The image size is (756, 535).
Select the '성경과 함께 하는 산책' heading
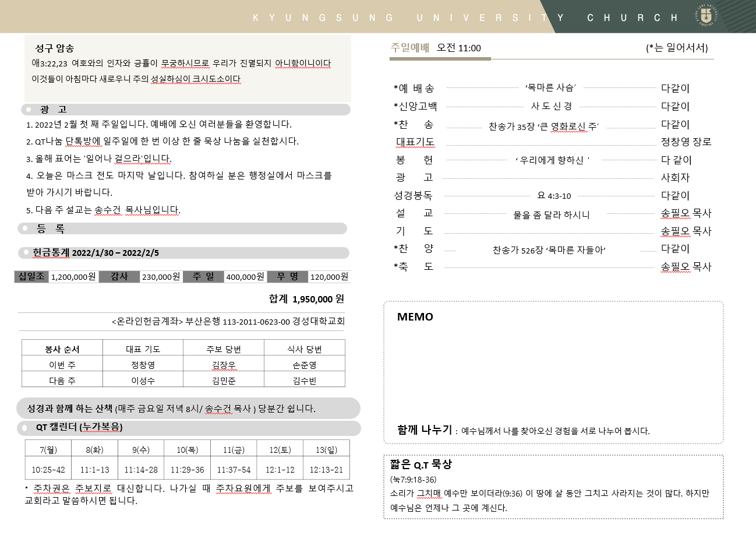pyautogui.click(x=70, y=408)
